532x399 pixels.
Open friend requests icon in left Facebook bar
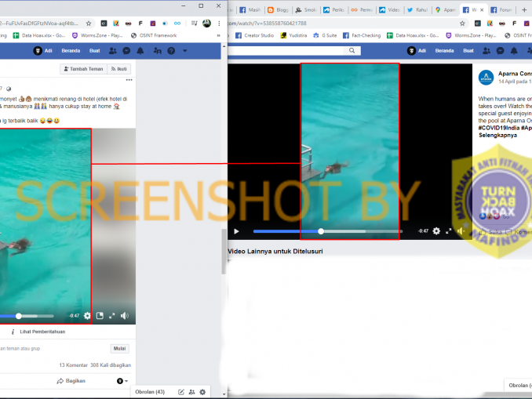point(113,51)
